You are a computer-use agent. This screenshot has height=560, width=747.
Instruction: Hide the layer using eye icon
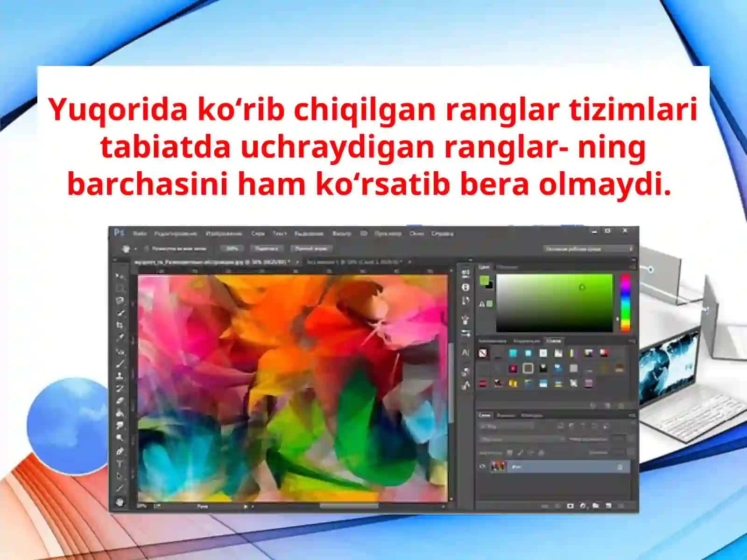tap(483, 466)
